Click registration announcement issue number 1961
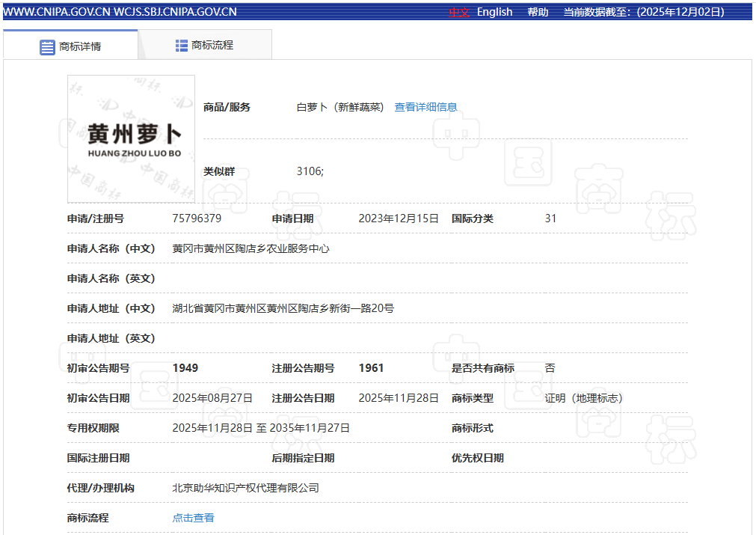The image size is (756, 535). 371,368
